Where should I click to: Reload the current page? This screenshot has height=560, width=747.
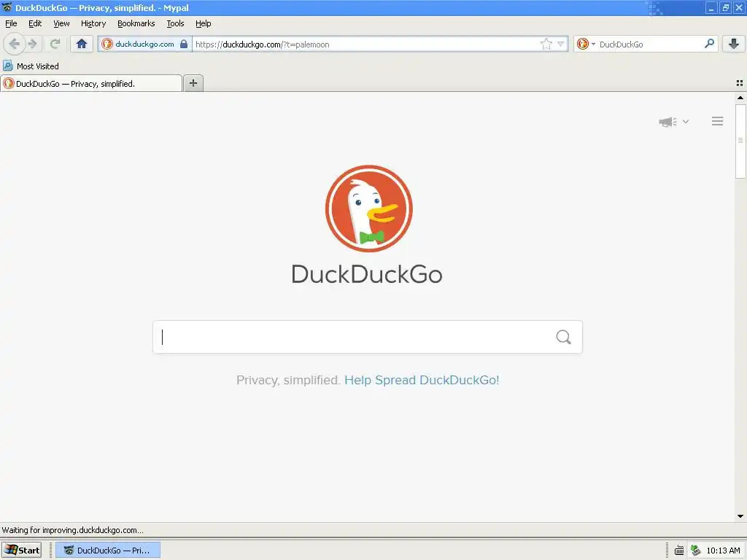pos(55,44)
